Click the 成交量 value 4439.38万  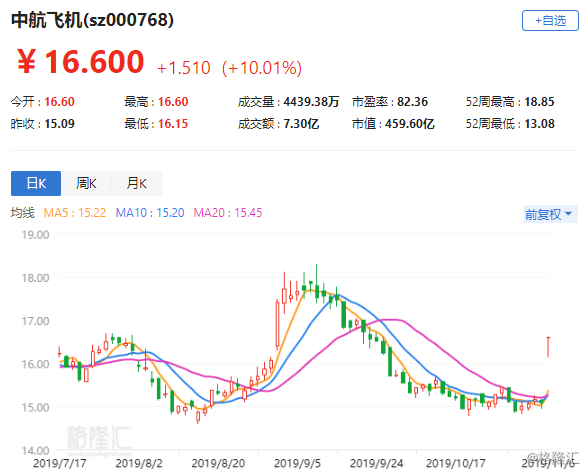311,101
